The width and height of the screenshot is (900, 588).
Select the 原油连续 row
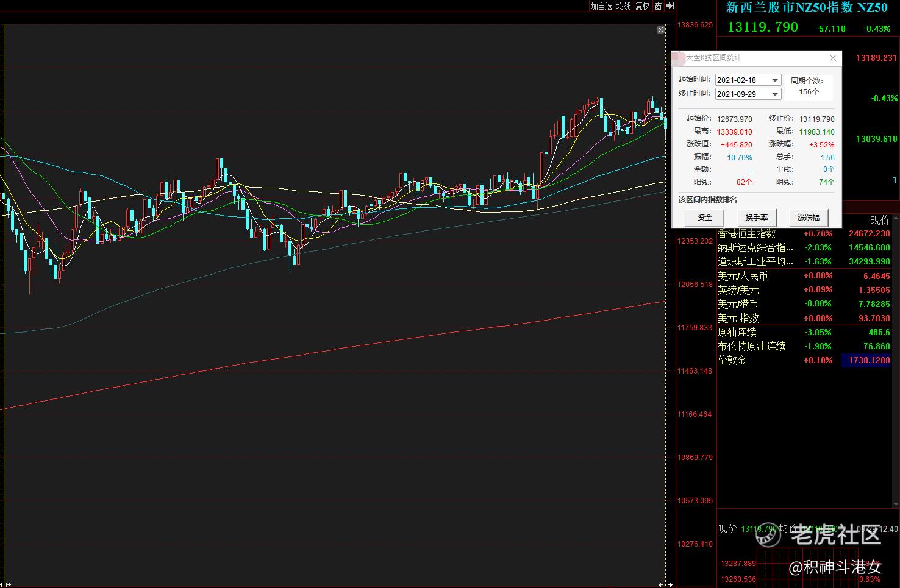coord(804,332)
